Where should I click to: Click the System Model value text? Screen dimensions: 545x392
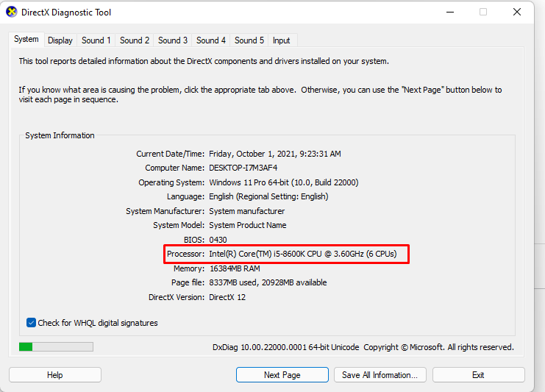coord(247,225)
